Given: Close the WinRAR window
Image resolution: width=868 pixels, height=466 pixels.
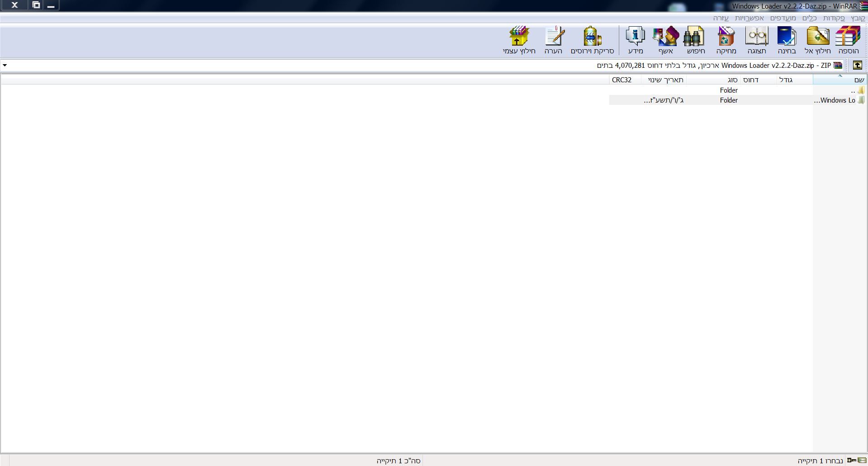Looking at the screenshot, I should [14, 5].
